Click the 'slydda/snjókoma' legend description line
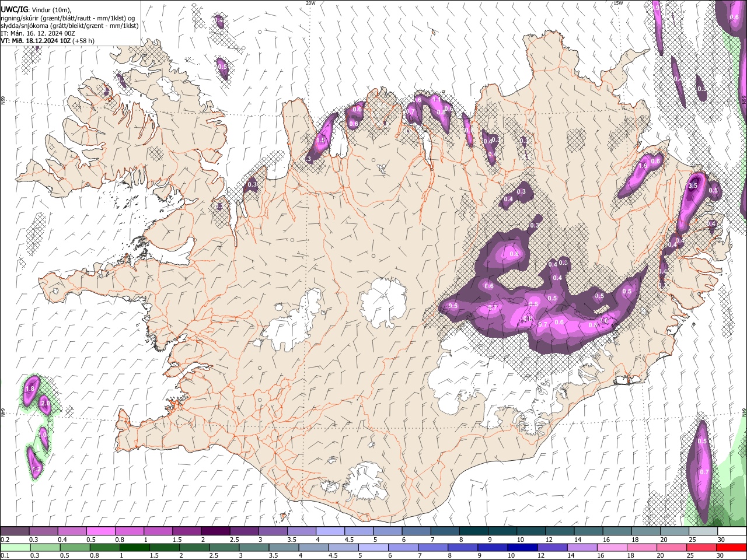The width and height of the screenshot is (747, 560). click(69, 26)
